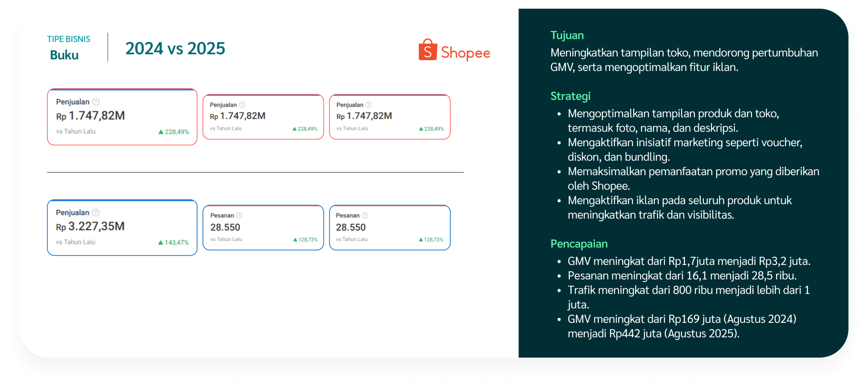Image resolution: width=868 pixels, height=388 pixels.
Task: Click green up arrow on large 228,49% card
Action: point(161,132)
